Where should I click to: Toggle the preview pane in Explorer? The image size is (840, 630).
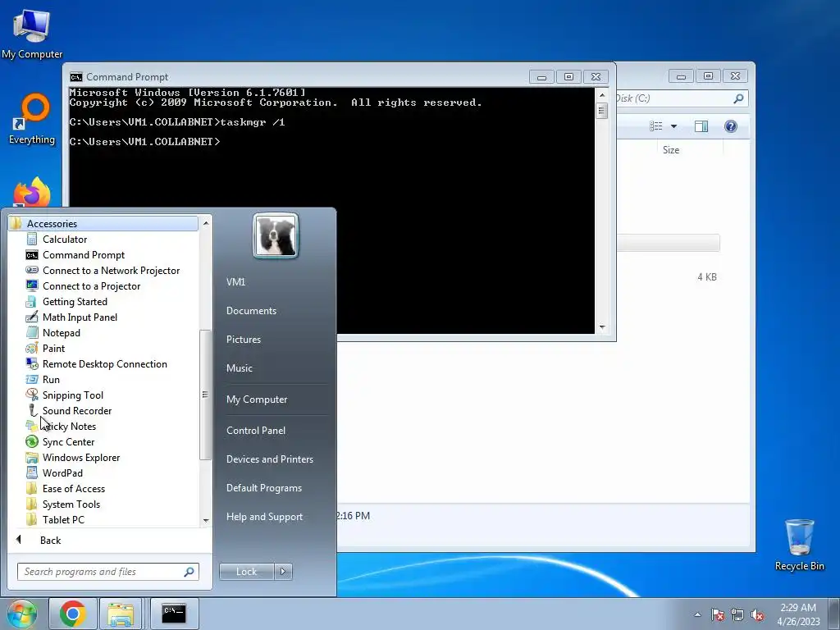pos(701,126)
